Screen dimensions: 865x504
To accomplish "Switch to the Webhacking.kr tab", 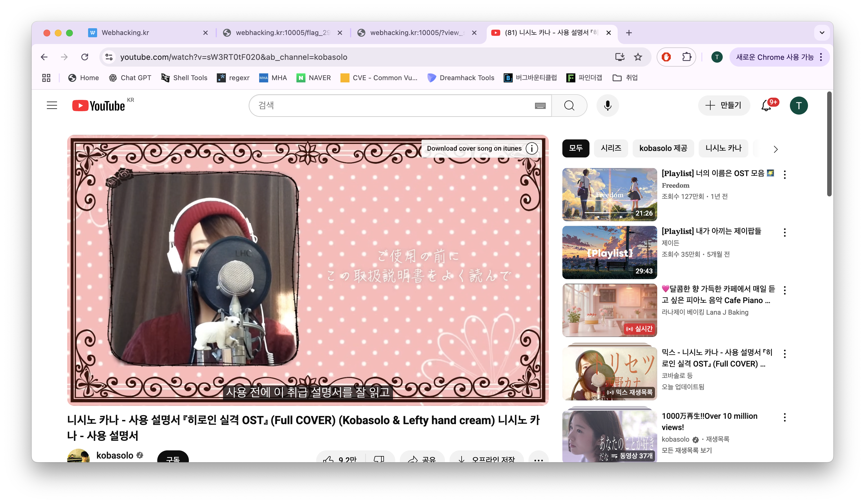I will (125, 33).
